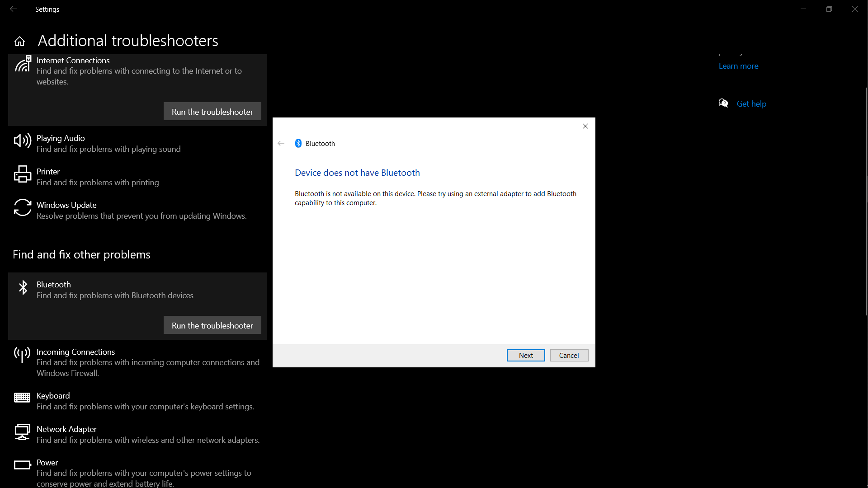Click the Printer icon
The image size is (868, 488).
tap(23, 174)
